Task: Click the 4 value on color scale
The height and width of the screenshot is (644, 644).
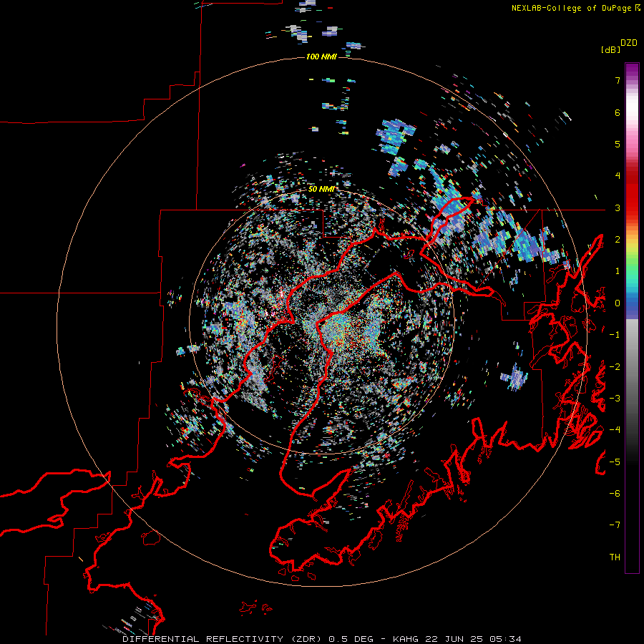Action: 618,176
